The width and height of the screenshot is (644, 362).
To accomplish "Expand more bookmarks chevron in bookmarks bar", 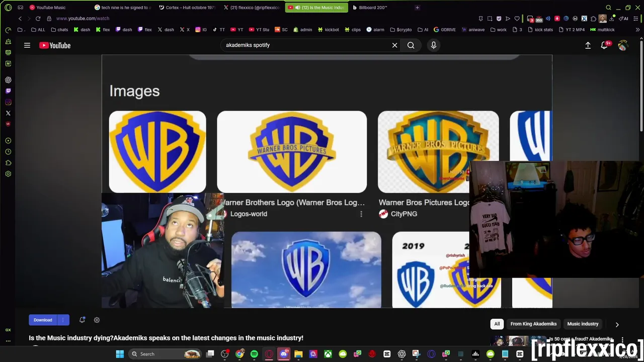I will [x=637, y=30].
